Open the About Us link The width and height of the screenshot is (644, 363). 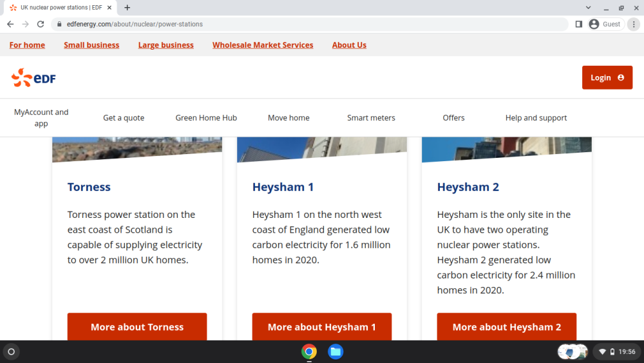point(349,44)
